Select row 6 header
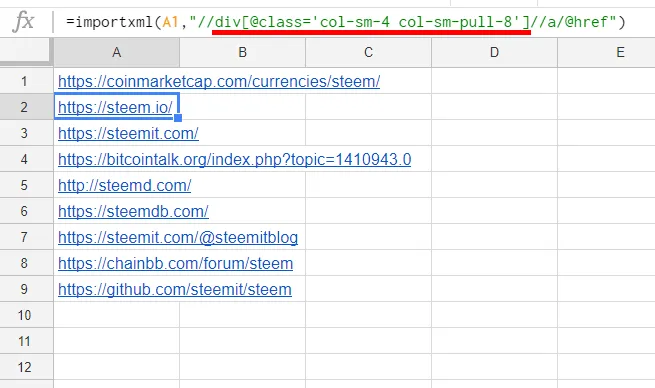655x388 pixels. click(x=24, y=211)
